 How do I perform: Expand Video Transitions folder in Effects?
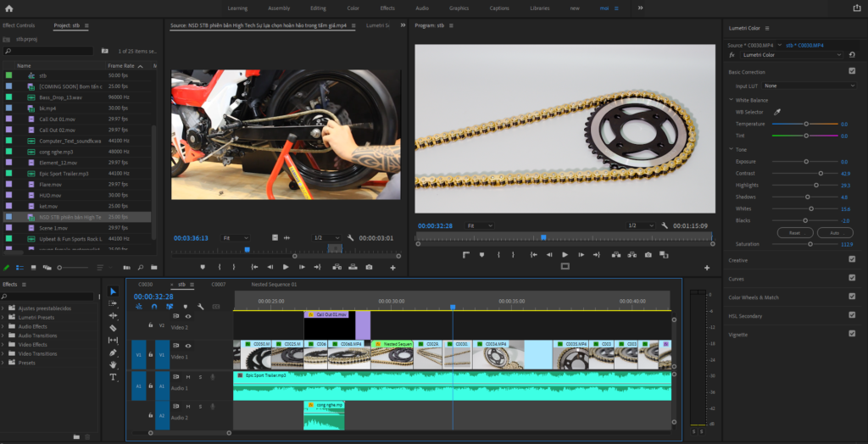[x=3, y=354]
